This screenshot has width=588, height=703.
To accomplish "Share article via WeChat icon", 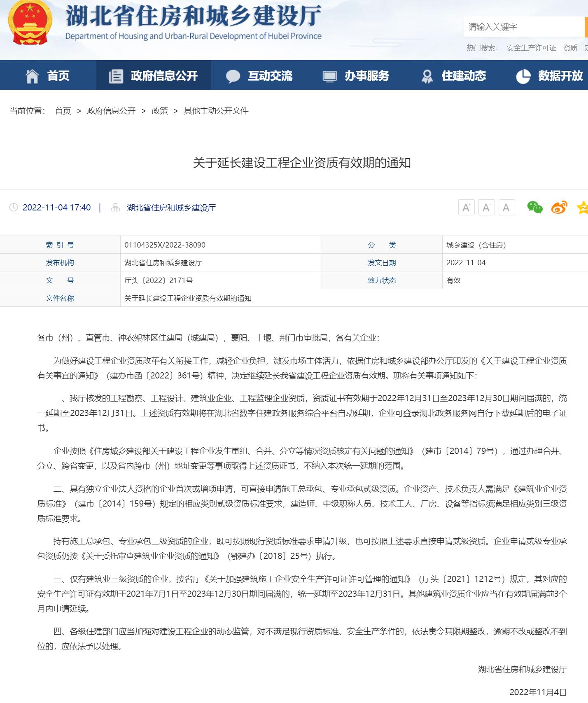I will point(534,207).
